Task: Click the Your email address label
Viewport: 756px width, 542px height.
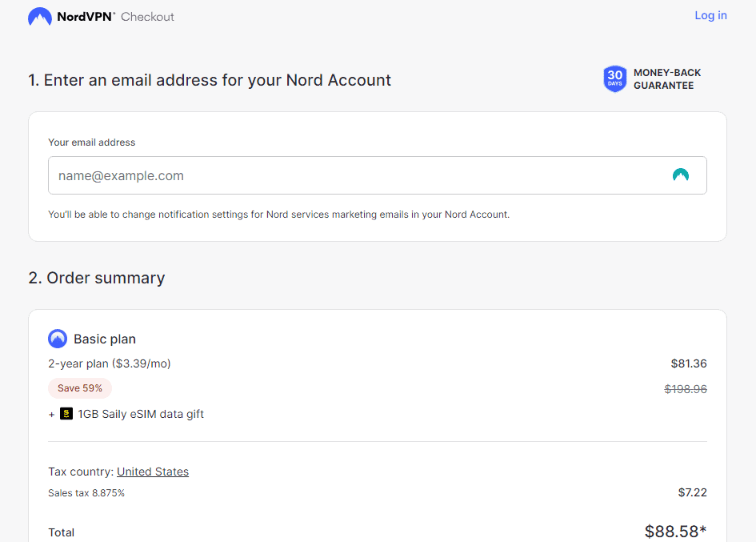Action: tap(92, 143)
